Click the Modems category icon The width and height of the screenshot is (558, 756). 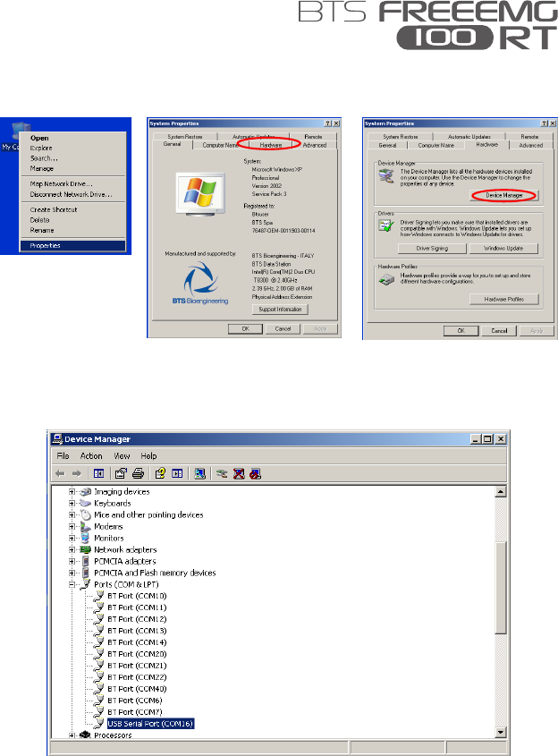click(86, 526)
